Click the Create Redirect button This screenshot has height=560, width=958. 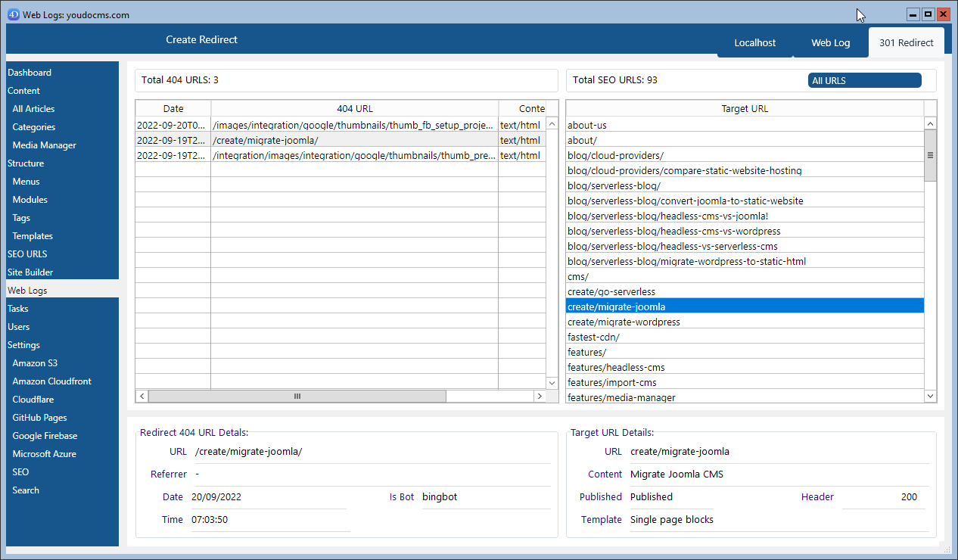pyautogui.click(x=201, y=39)
